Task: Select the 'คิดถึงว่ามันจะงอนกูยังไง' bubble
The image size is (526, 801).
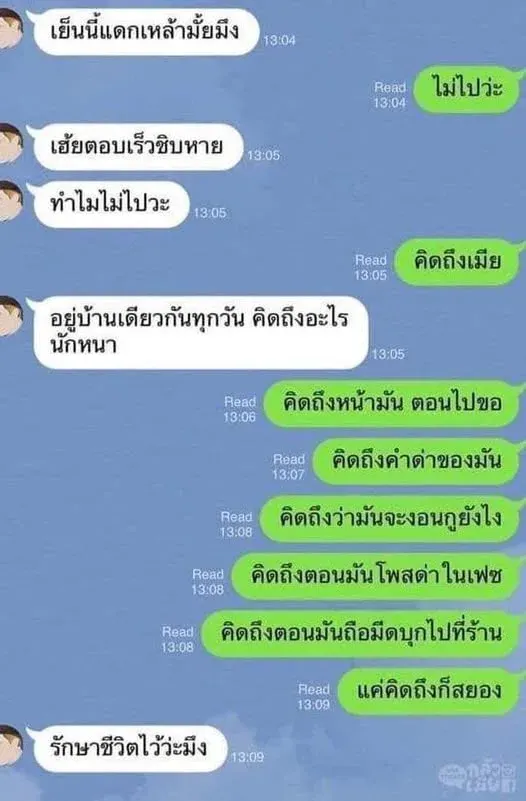Action: [389, 519]
